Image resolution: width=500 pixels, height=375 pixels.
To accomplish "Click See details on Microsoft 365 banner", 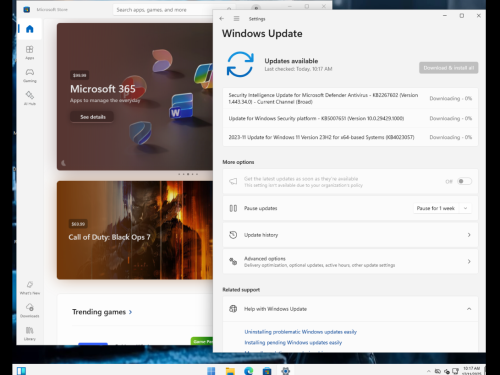I will coord(92,117).
